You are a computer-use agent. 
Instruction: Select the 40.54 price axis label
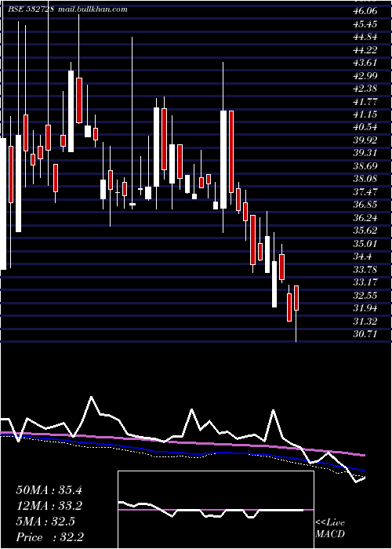pyautogui.click(x=365, y=127)
